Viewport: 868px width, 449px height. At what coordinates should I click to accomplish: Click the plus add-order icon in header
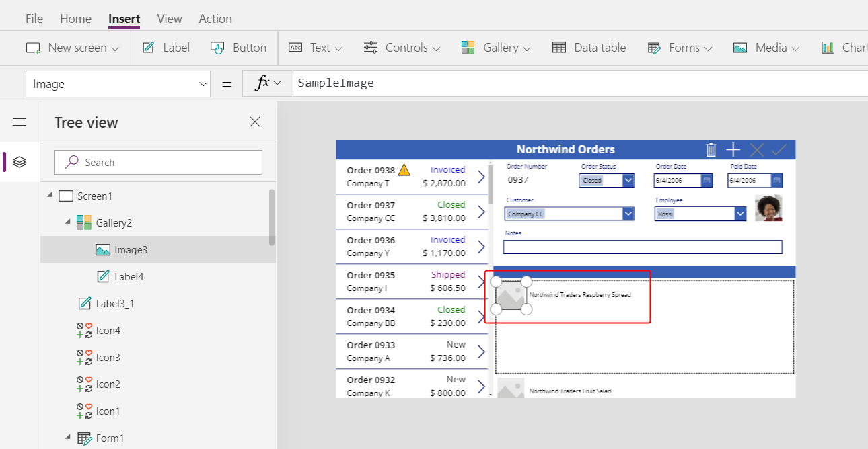point(733,150)
